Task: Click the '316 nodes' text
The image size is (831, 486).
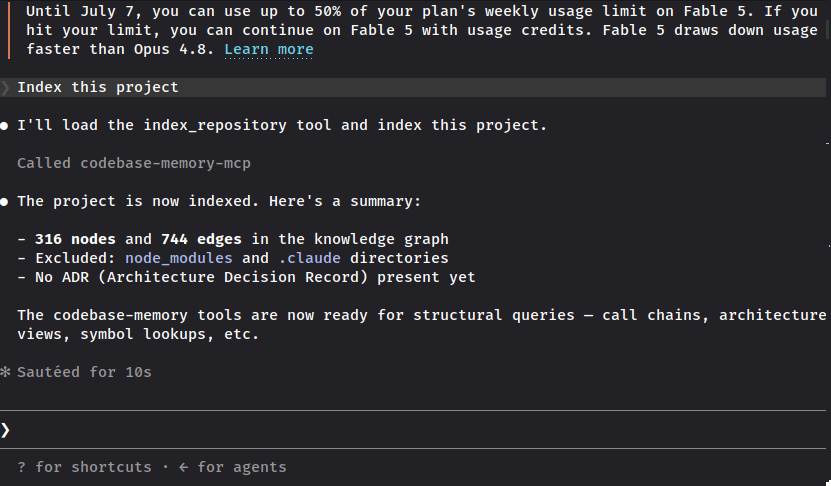Action: [x=75, y=239]
